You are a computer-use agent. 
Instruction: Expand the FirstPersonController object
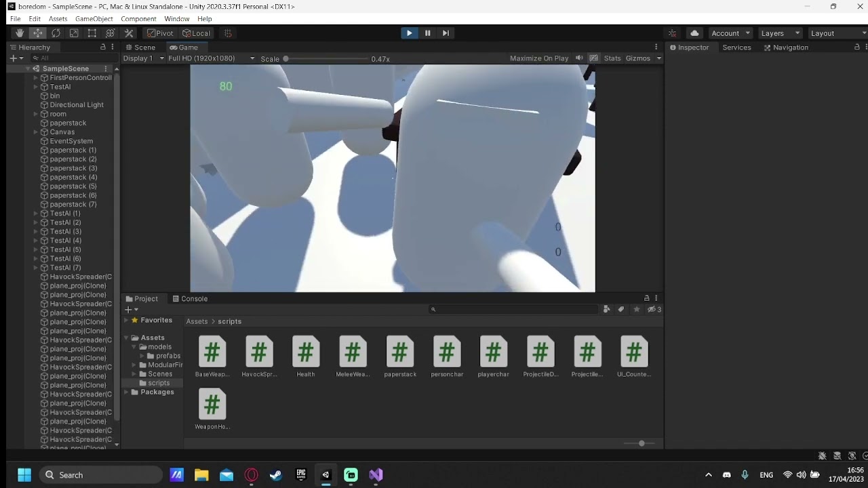(x=35, y=78)
